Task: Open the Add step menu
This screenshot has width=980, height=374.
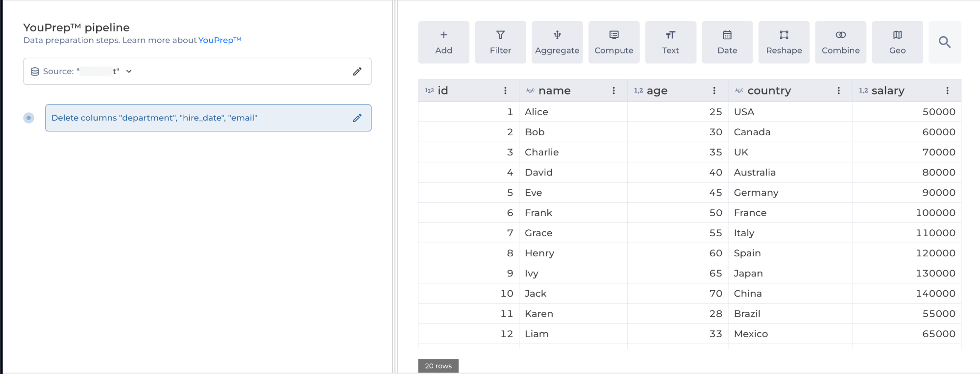Action: [x=443, y=42]
